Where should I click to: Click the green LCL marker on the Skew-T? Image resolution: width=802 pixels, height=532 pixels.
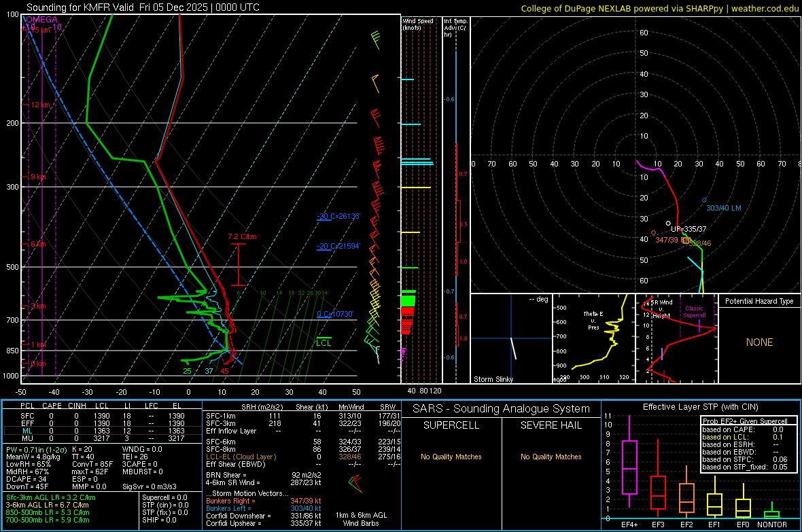pyautogui.click(x=324, y=342)
